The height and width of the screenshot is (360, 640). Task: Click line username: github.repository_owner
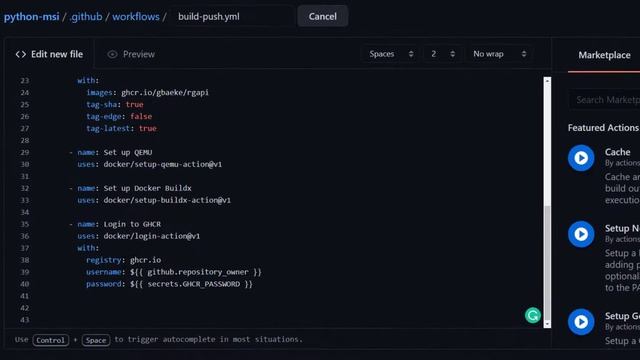pos(173,272)
